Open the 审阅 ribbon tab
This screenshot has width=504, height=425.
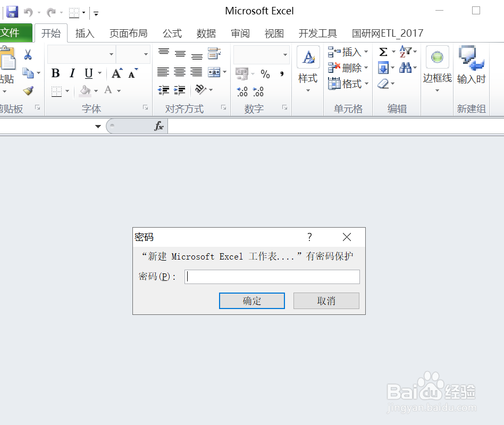(x=240, y=33)
